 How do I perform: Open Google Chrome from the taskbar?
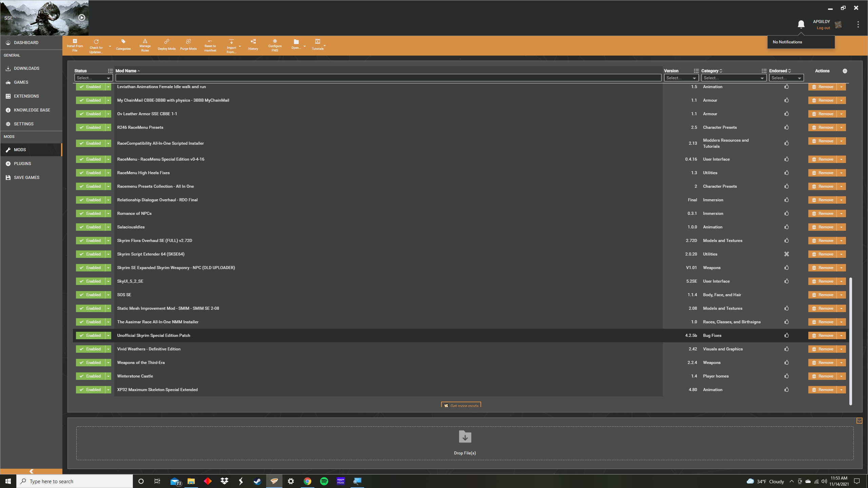307,481
